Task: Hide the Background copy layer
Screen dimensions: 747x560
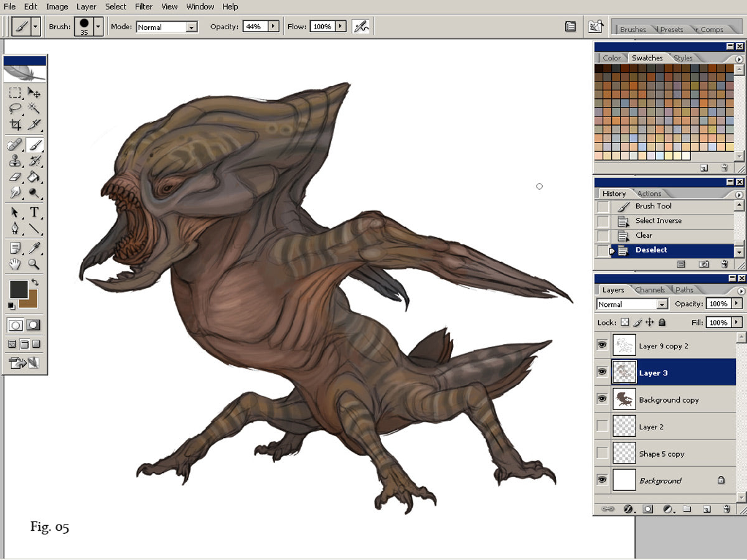Action: pyautogui.click(x=602, y=399)
